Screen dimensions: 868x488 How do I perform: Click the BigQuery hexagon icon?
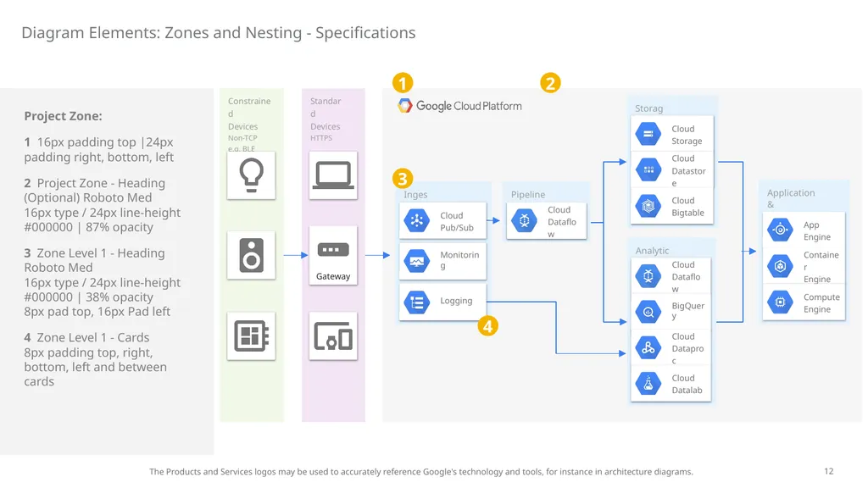(648, 312)
